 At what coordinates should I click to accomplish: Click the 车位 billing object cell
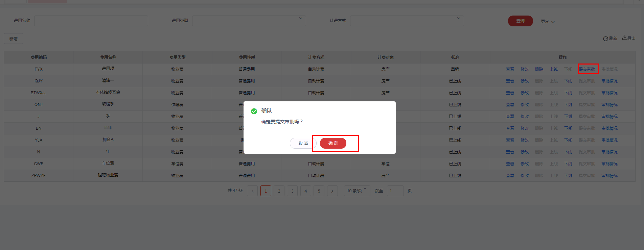(386, 164)
